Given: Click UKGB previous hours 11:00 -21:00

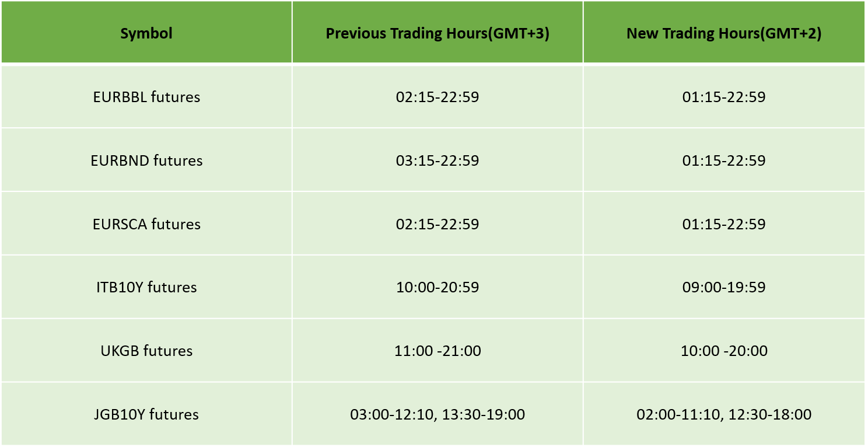Looking at the screenshot, I should click(x=437, y=351).
